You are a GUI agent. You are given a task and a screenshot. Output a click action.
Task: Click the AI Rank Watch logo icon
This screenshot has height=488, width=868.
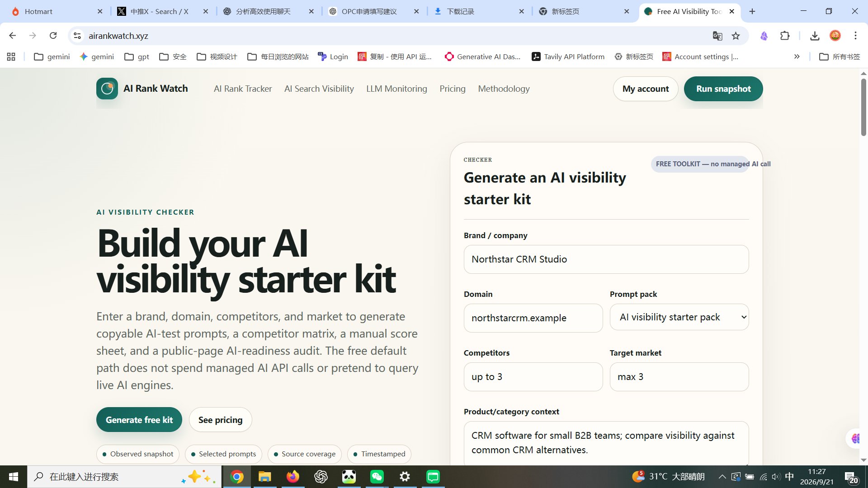point(107,89)
